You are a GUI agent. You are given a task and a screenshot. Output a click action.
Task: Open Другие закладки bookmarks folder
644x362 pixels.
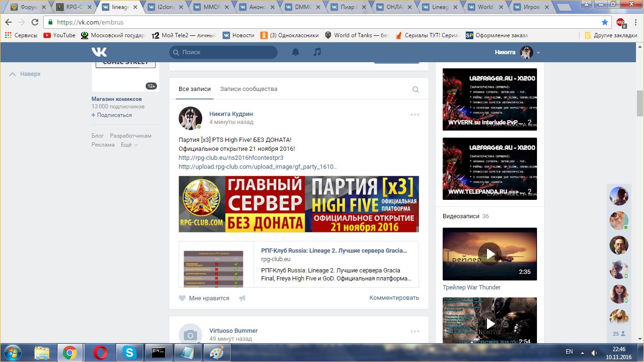611,35
